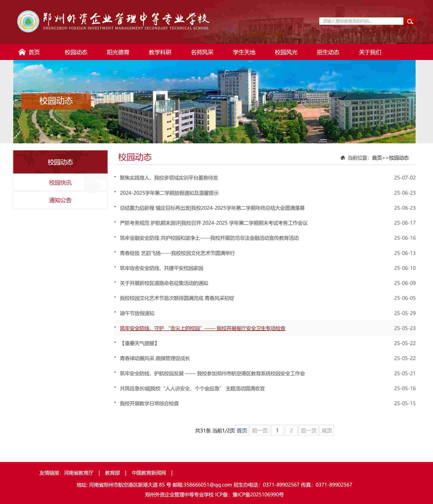Click the 尾页 pagination button
Image resolution: width=433 pixels, height=504 pixels.
(x=327, y=431)
